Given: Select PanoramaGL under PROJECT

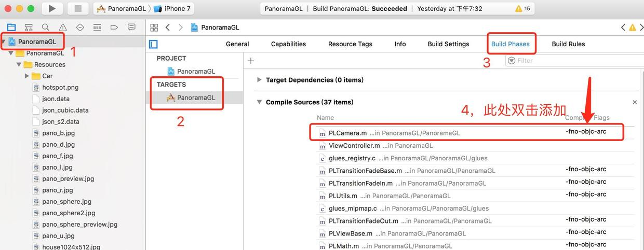Looking at the screenshot, I should 196,71.
